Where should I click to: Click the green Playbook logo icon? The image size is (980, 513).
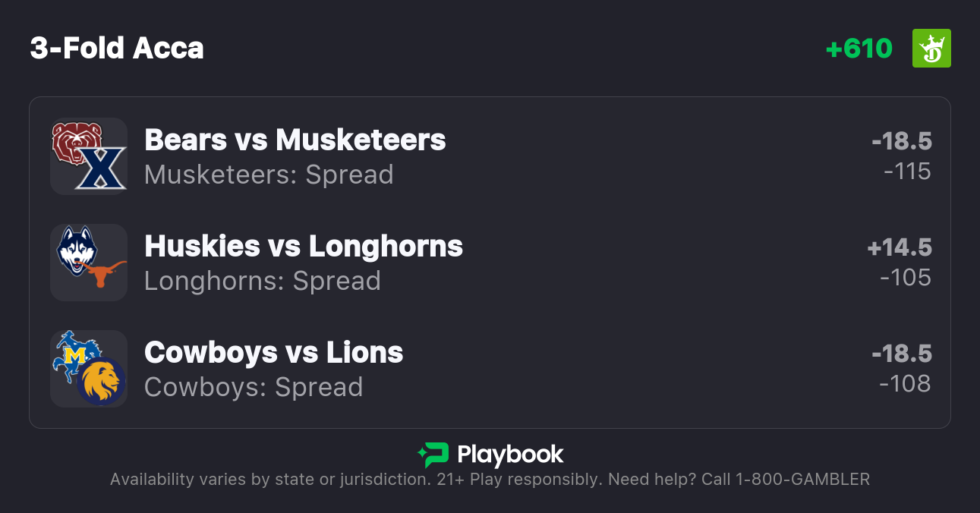[433, 455]
